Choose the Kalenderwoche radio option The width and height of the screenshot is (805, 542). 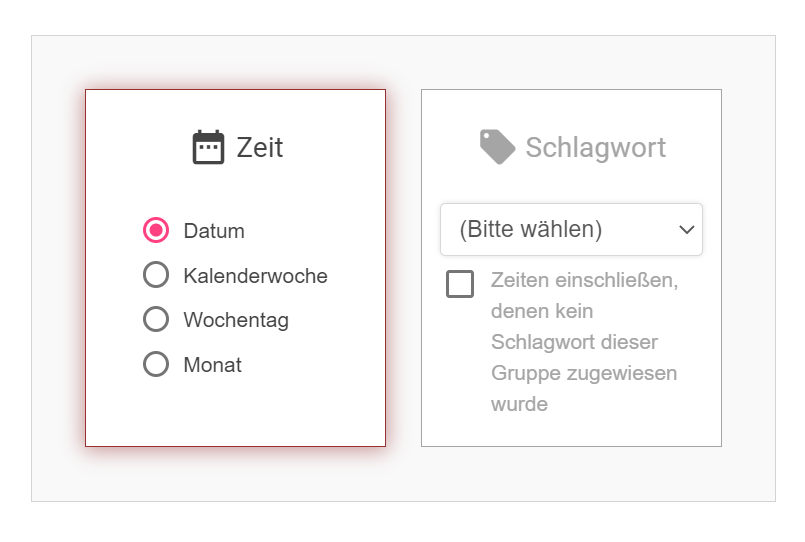(x=156, y=275)
